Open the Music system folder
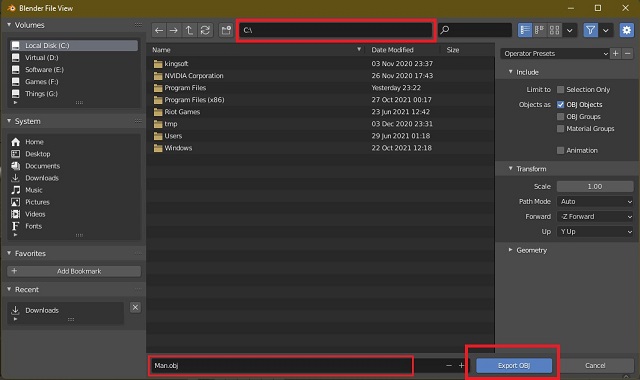The image size is (640, 380). point(73,190)
